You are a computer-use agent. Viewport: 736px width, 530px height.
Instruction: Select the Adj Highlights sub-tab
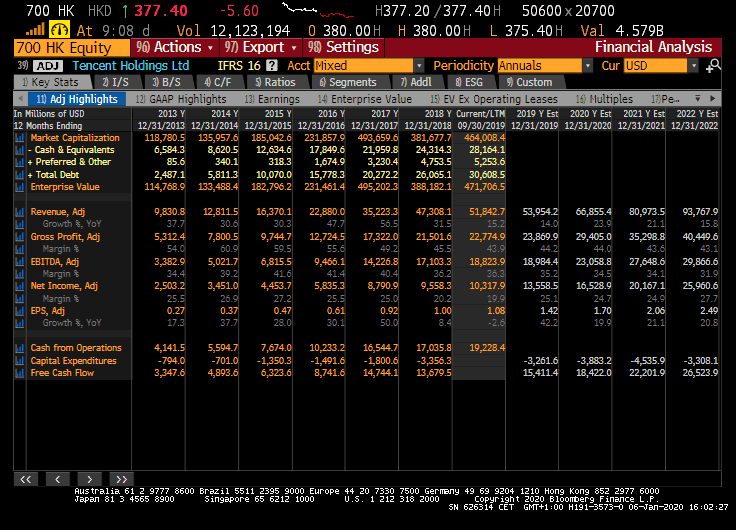click(77, 99)
